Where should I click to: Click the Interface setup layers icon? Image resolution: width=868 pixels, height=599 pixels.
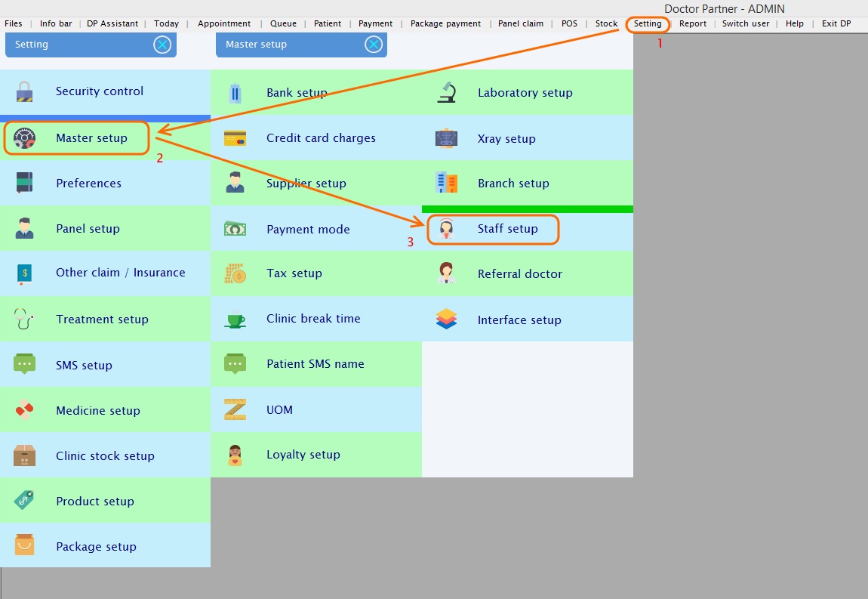[447, 320]
